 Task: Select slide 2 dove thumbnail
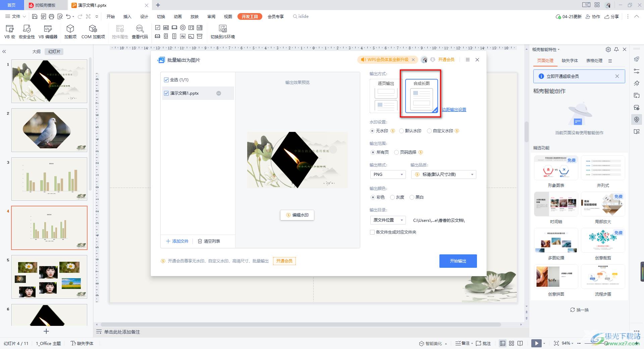[x=49, y=130]
